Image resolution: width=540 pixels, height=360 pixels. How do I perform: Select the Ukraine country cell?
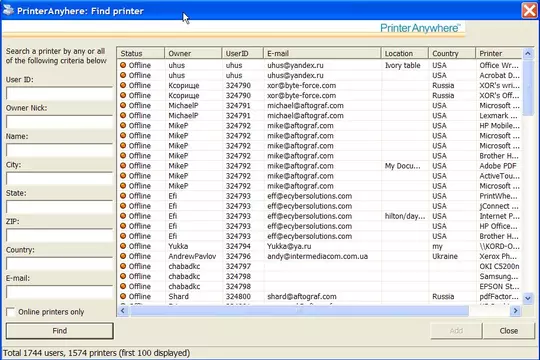click(445, 256)
